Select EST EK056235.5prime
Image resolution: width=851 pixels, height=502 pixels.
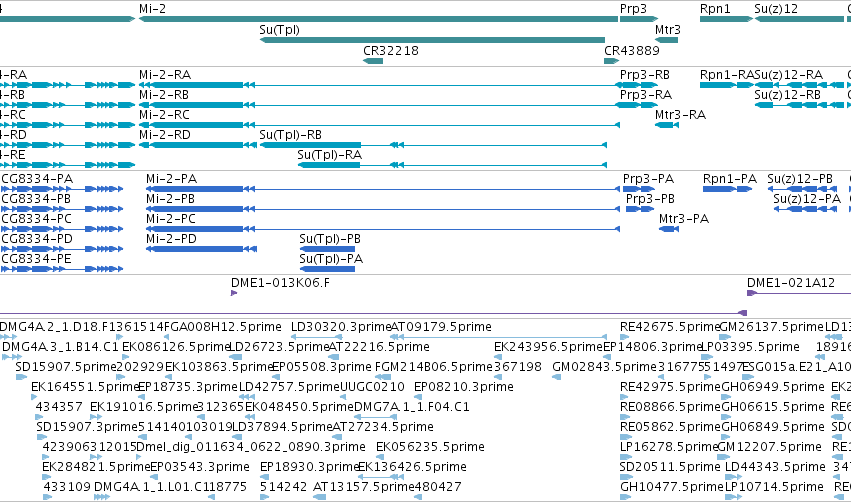pyautogui.click(x=430, y=447)
